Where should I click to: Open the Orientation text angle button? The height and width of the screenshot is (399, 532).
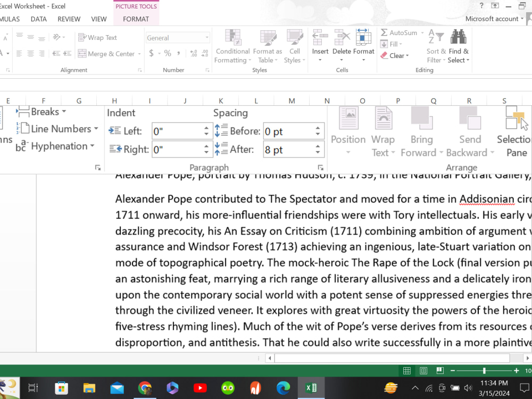[59, 37]
